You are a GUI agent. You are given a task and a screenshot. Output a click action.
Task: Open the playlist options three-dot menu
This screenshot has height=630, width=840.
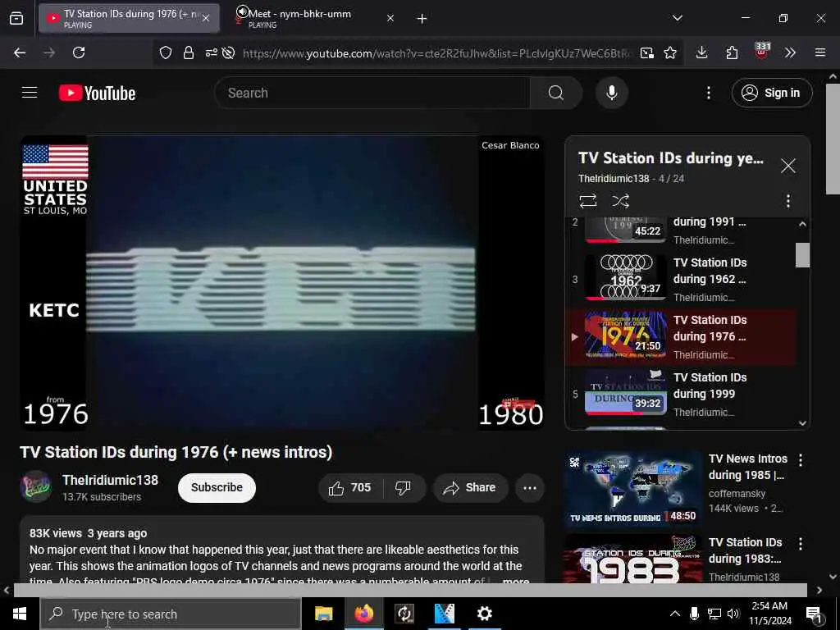point(787,201)
